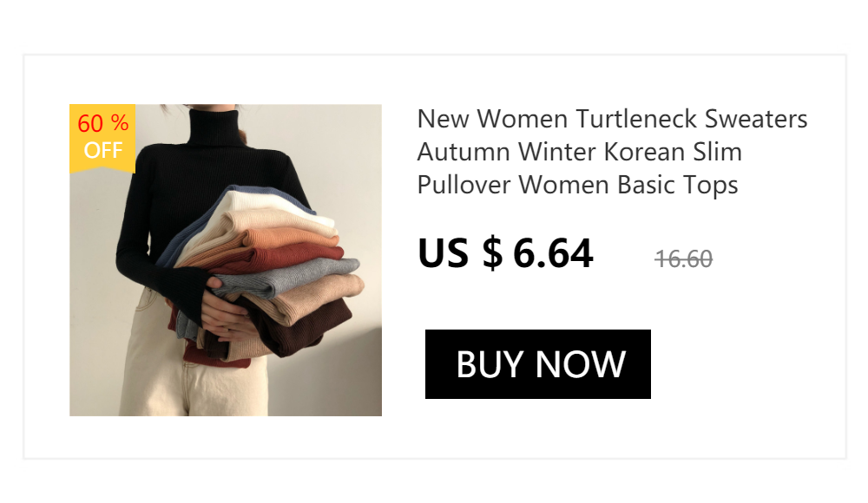The height and width of the screenshot is (503, 868).
Task: Click the 60 % OFF discount badge
Action: click(102, 138)
